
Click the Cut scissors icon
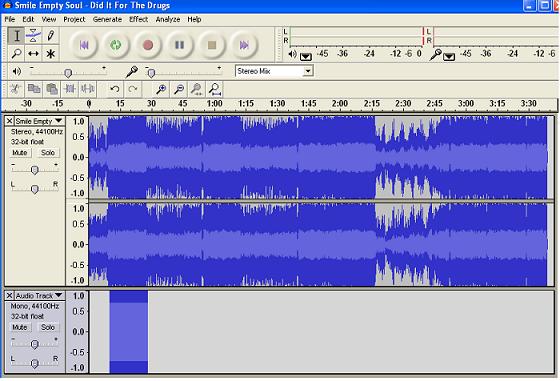[15, 89]
